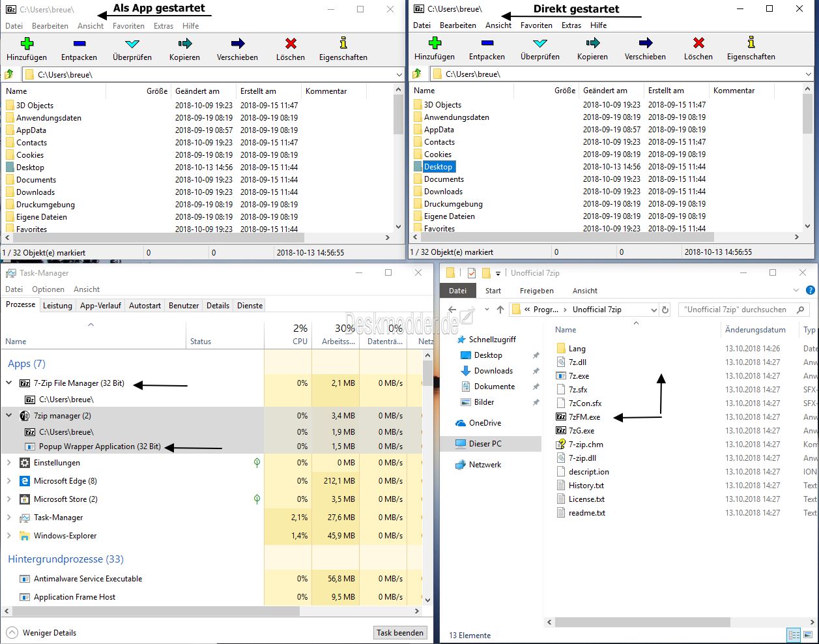The width and height of the screenshot is (819, 644).
Task: Open Dienste tab in Task Manager
Action: (x=250, y=306)
